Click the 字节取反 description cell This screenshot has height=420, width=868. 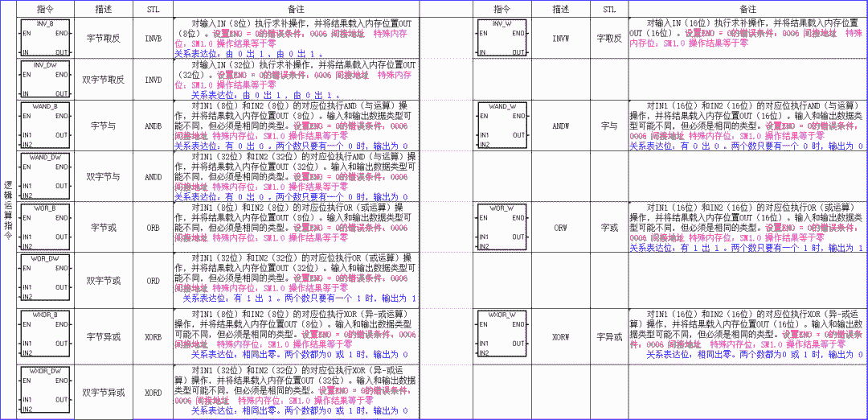coord(104,39)
